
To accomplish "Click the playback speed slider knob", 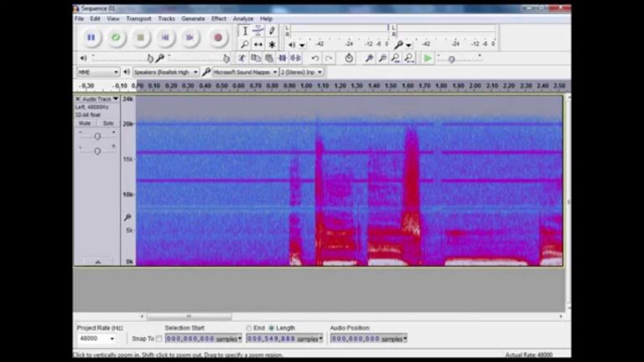I will (452, 59).
